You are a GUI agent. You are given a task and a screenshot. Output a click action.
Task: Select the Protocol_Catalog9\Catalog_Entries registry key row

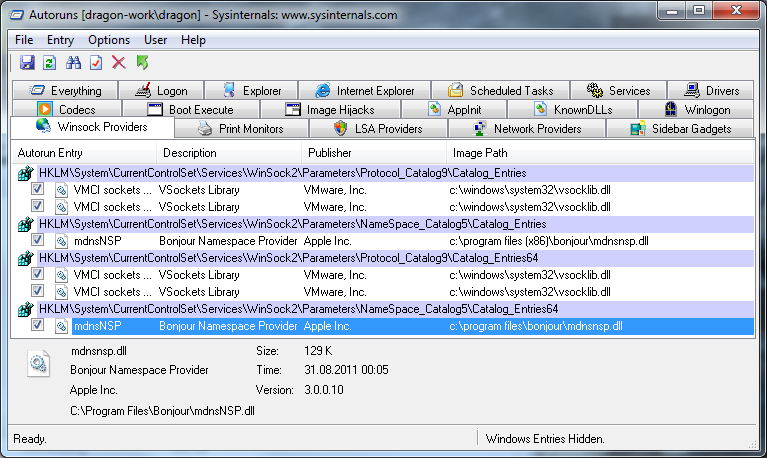click(x=395, y=173)
